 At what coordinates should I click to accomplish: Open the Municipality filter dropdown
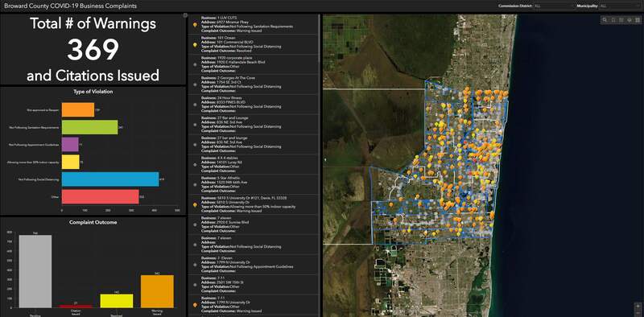click(x=620, y=6)
